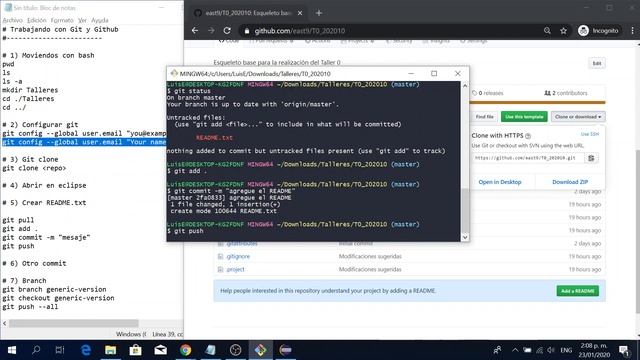Open the 2 contributors link
Viewport: 640px width, 360px height.
pos(566,93)
